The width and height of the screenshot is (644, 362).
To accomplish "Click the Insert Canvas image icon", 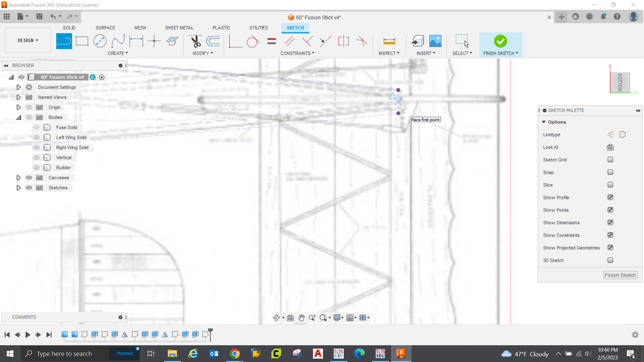I will coord(435,41).
